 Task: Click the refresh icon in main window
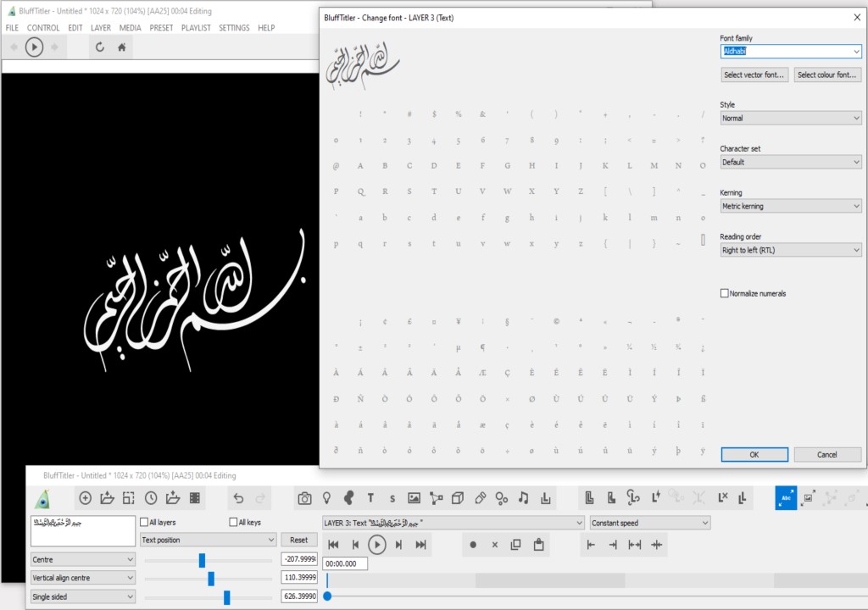point(100,47)
